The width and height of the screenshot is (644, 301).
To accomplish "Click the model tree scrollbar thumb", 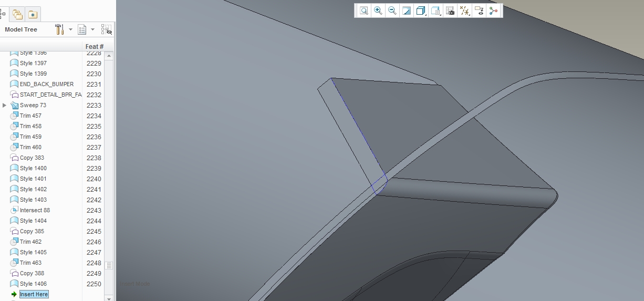I will [x=109, y=265].
